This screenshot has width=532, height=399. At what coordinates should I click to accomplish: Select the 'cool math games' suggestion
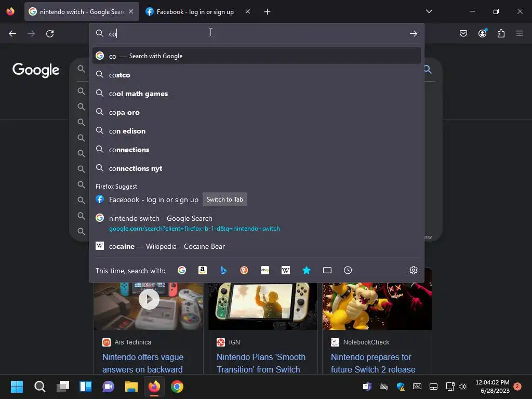257,94
